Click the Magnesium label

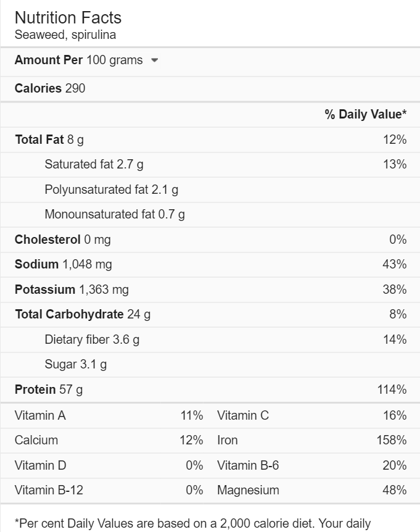coord(248,490)
